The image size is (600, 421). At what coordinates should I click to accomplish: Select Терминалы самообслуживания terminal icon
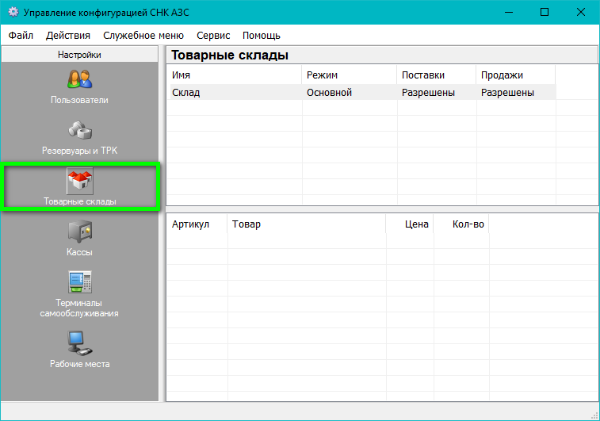(79, 283)
